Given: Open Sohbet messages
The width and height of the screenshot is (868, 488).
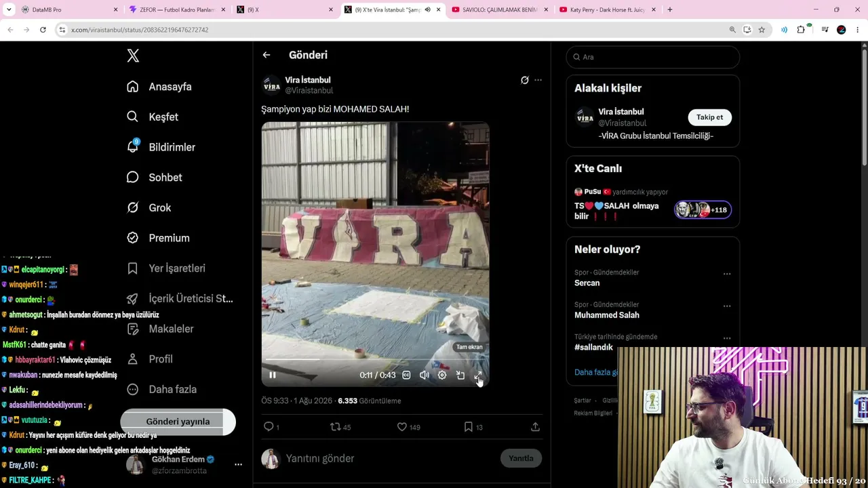Looking at the screenshot, I should 154,178.
